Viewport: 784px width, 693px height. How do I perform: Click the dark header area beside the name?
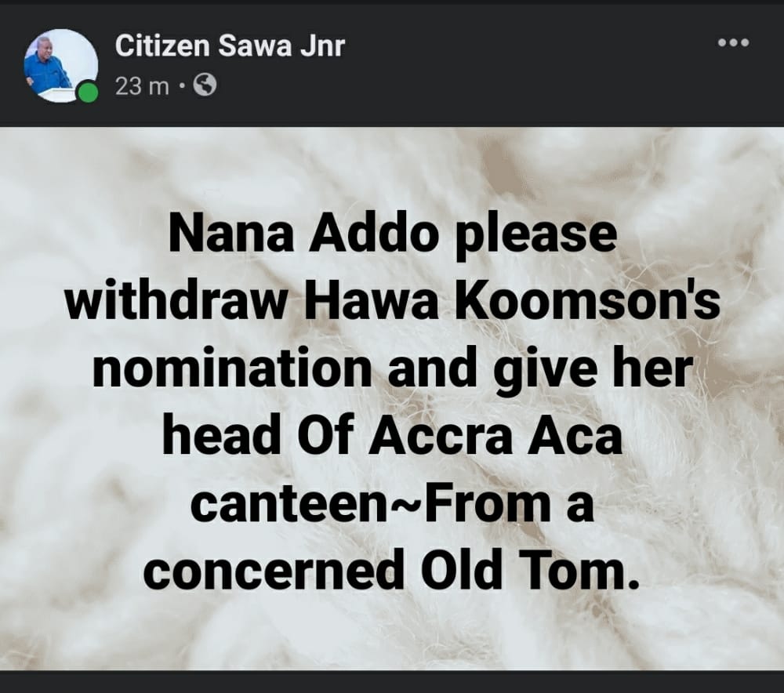coord(525,65)
